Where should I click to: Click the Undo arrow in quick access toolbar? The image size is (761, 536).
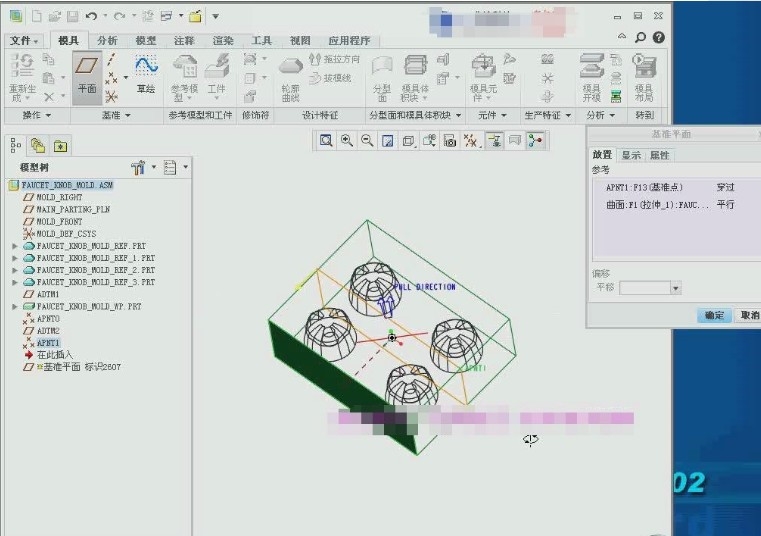coord(91,16)
